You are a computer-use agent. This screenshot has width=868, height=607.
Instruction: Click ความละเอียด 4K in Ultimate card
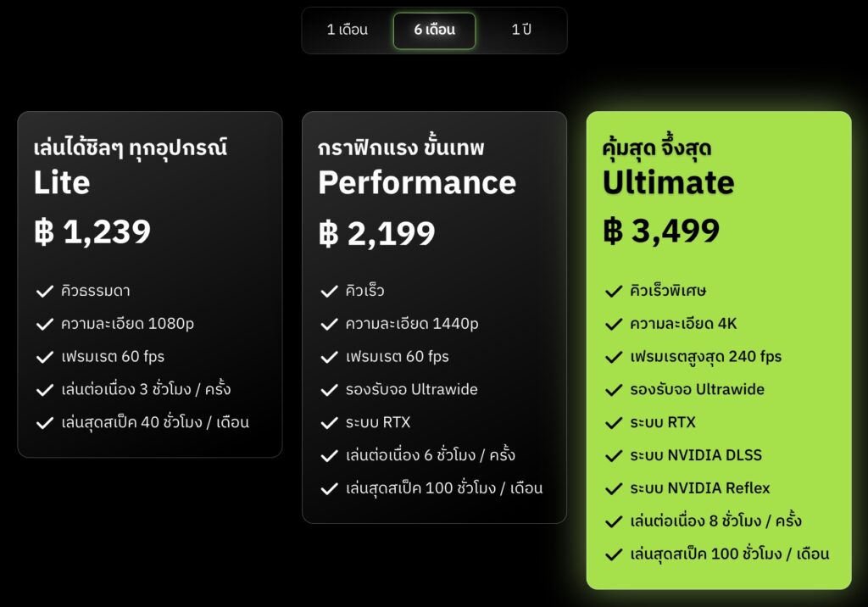point(683,324)
